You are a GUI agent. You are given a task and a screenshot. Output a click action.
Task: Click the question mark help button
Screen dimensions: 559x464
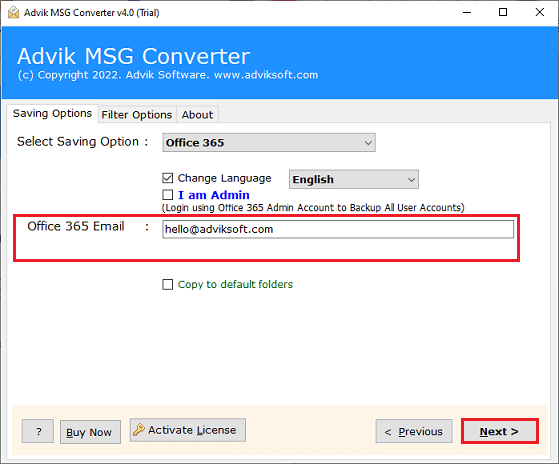click(38, 431)
